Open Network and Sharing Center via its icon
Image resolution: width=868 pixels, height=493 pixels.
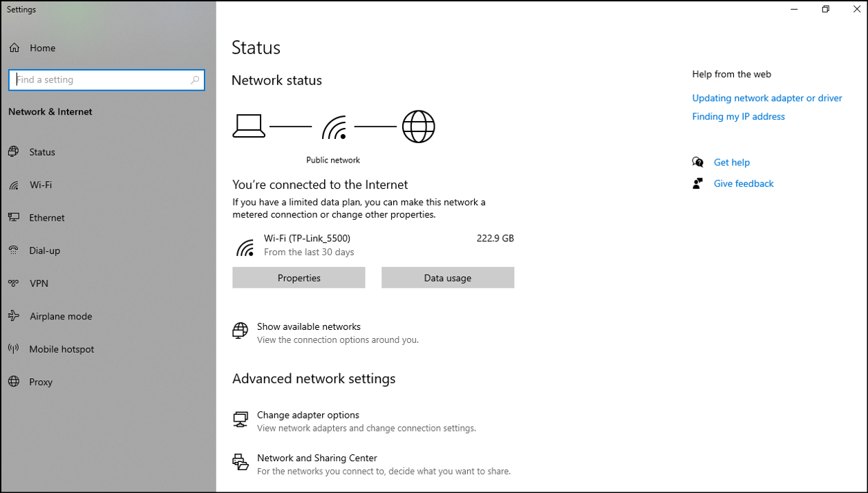point(240,462)
